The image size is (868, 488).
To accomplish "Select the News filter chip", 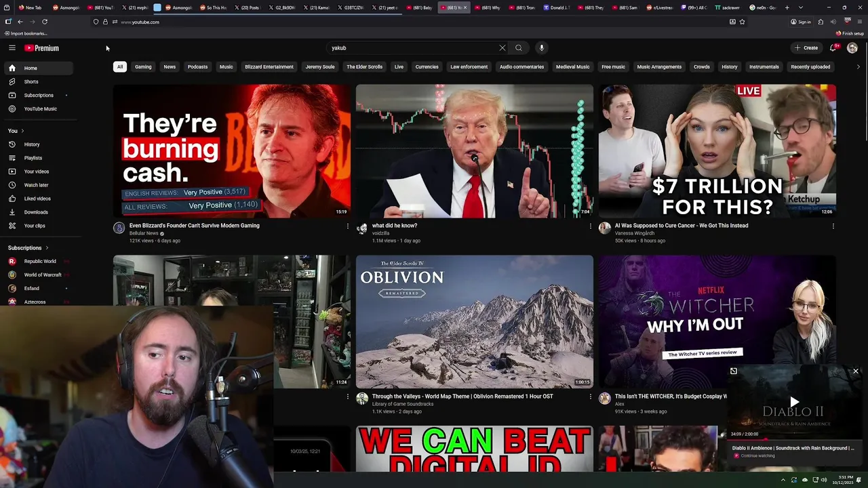I will 170,66.
